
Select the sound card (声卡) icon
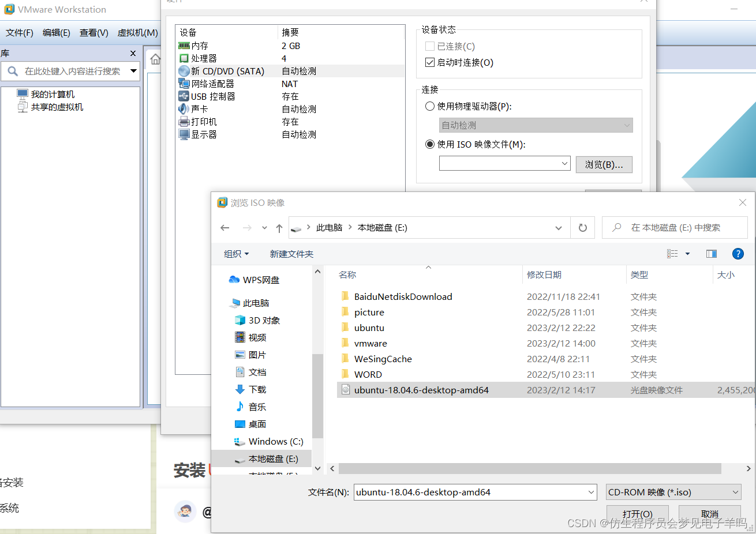(x=184, y=109)
